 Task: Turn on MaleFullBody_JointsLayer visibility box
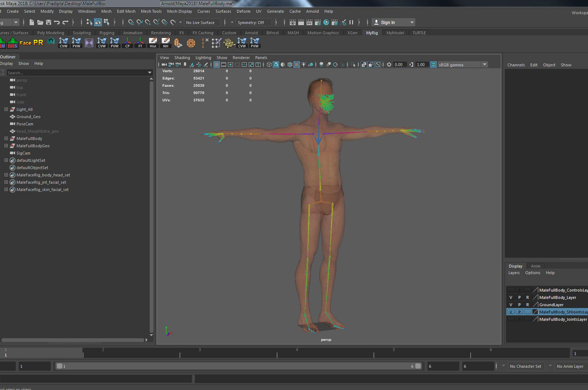(510, 319)
